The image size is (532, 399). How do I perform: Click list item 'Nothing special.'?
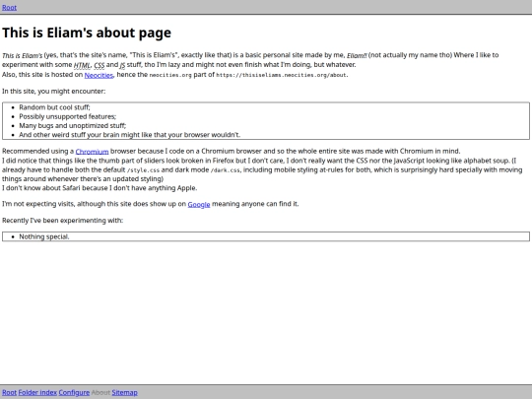pos(44,236)
